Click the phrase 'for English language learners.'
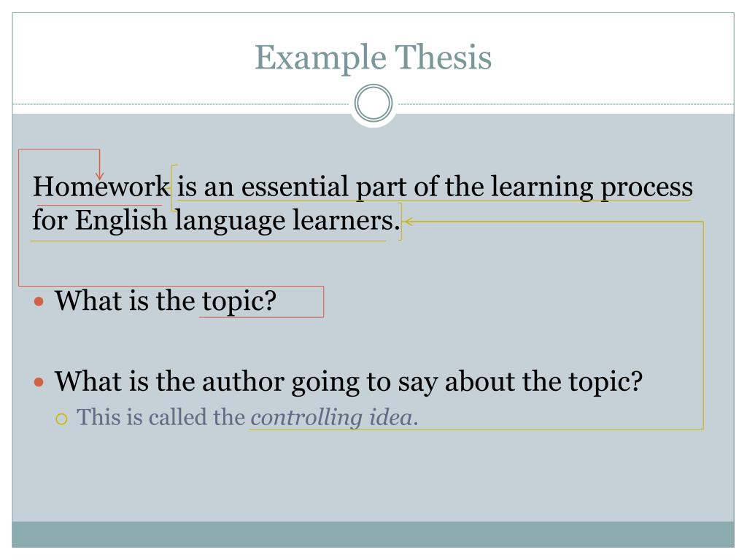 [x=216, y=220]
